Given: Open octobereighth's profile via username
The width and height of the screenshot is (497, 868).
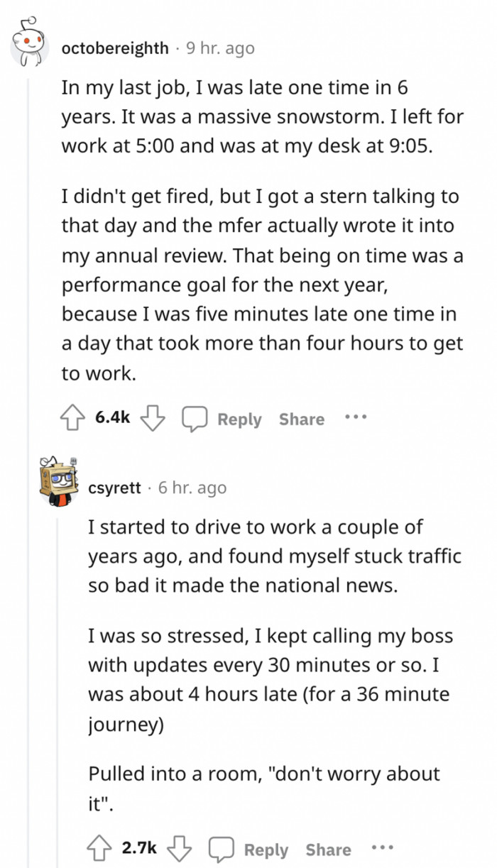Looking at the screenshot, I should [x=116, y=48].
